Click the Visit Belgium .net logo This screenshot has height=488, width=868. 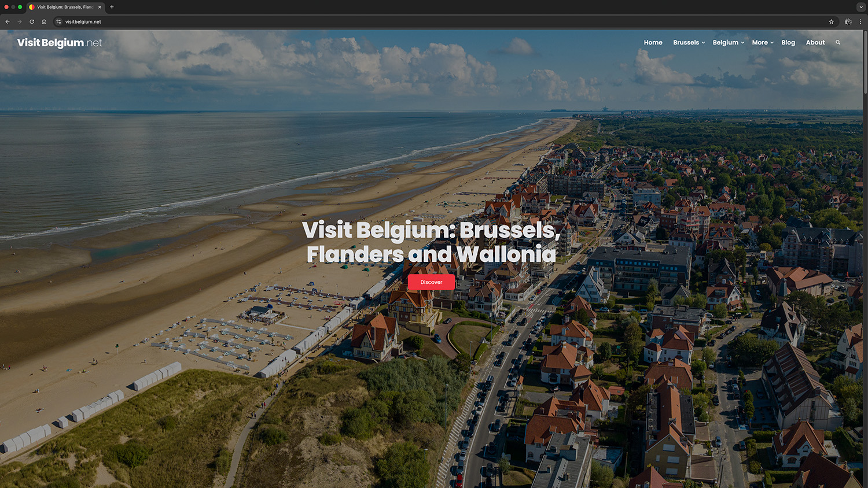tap(60, 43)
